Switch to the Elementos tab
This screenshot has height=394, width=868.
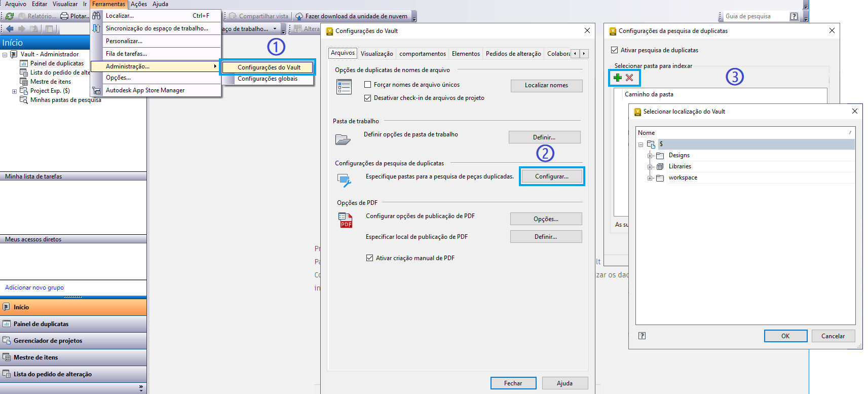(x=466, y=54)
